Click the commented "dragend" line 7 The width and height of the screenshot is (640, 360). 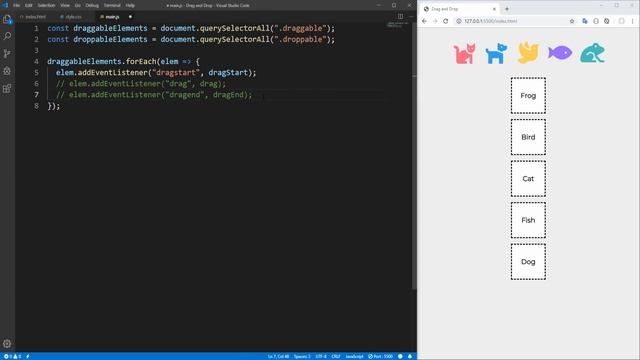click(x=154, y=95)
